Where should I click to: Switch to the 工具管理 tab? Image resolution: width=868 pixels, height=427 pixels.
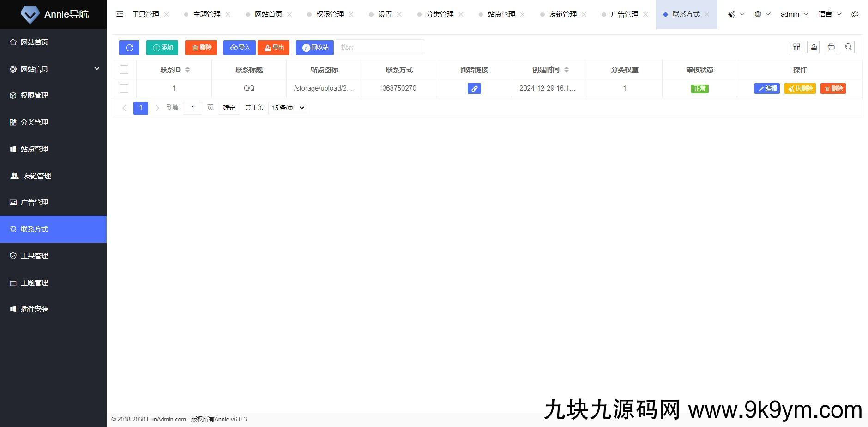point(146,14)
